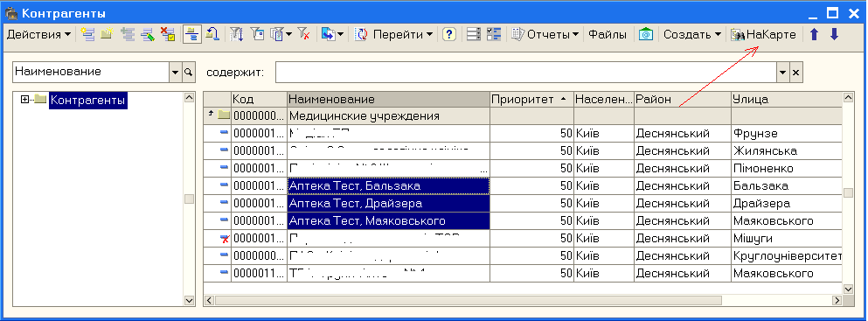The height and width of the screenshot is (321, 868).
Task: Click list settings rows icon
Action: pos(473,34)
